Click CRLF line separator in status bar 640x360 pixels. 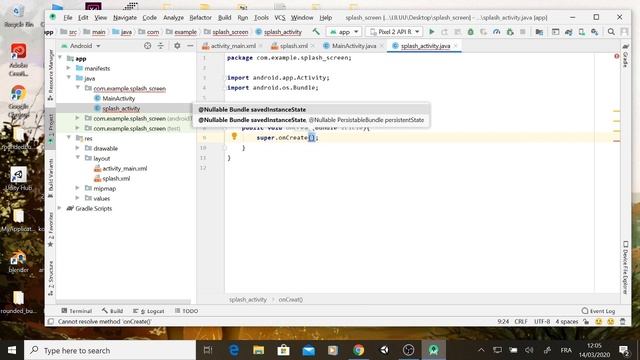click(521, 322)
